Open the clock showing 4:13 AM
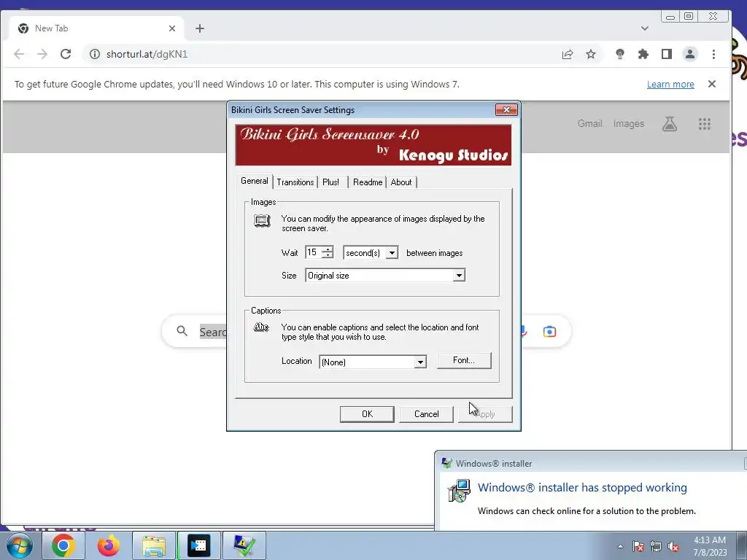The height and width of the screenshot is (560, 747). [x=710, y=546]
